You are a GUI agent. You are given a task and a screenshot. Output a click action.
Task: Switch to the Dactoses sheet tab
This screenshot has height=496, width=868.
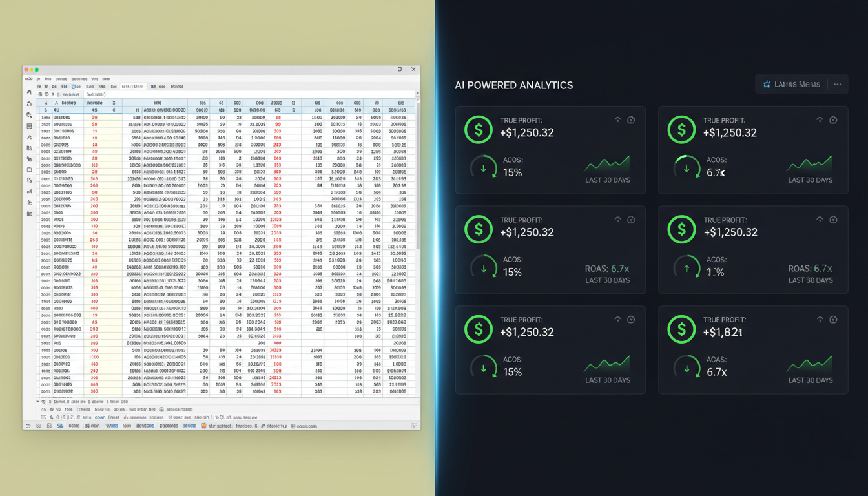point(169,426)
